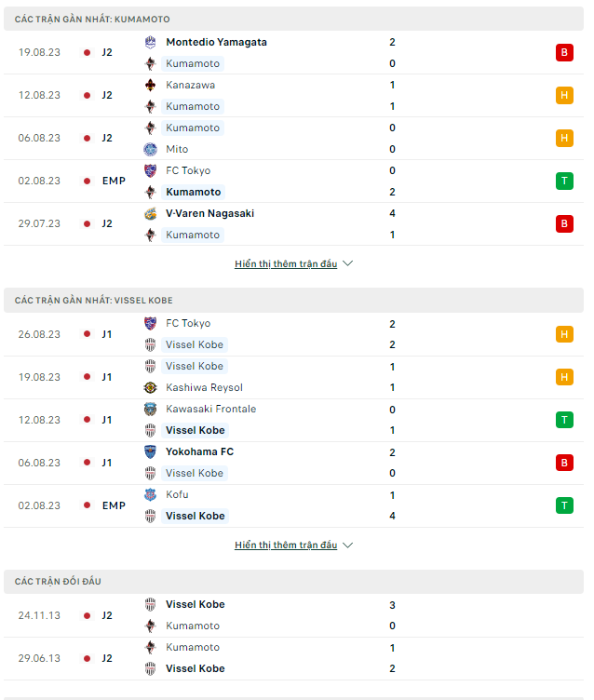
Task: Click orange H badge for Kashiwa Reysol match
Action: pyautogui.click(x=564, y=377)
